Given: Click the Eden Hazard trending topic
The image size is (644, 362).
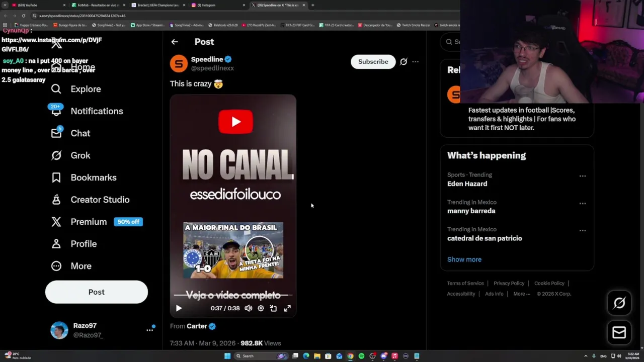Looking at the screenshot, I should (467, 184).
